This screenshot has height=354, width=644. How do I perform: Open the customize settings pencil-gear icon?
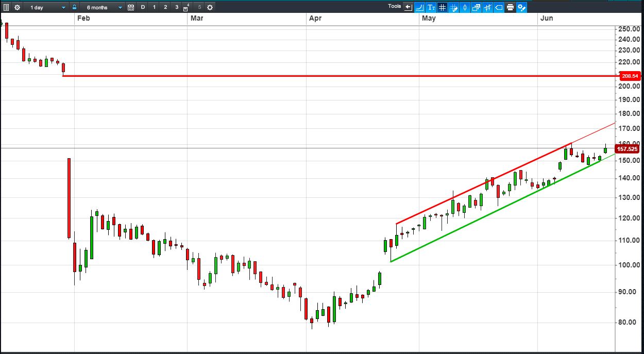coord(521,7)
